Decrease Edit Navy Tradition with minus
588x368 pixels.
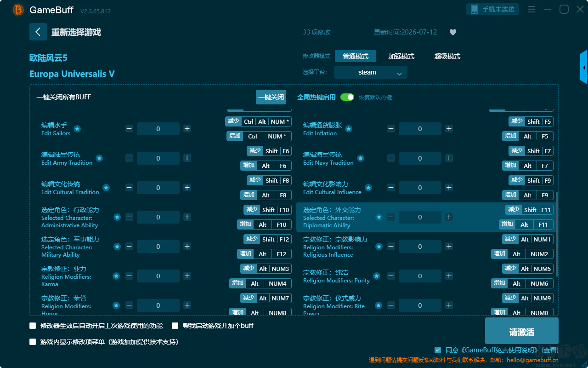[391, 158]
